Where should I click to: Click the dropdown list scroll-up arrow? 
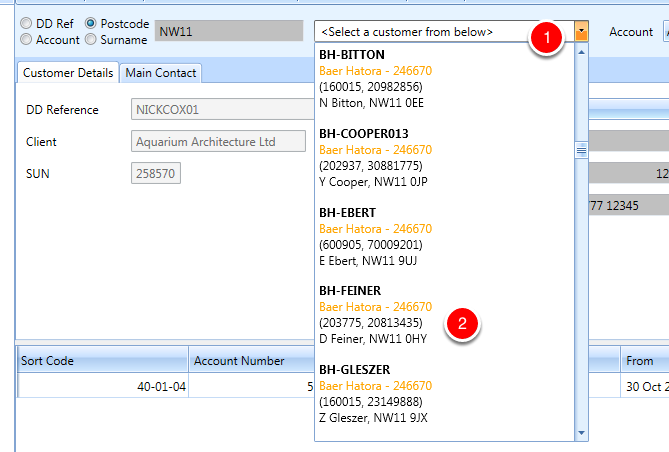581,52
